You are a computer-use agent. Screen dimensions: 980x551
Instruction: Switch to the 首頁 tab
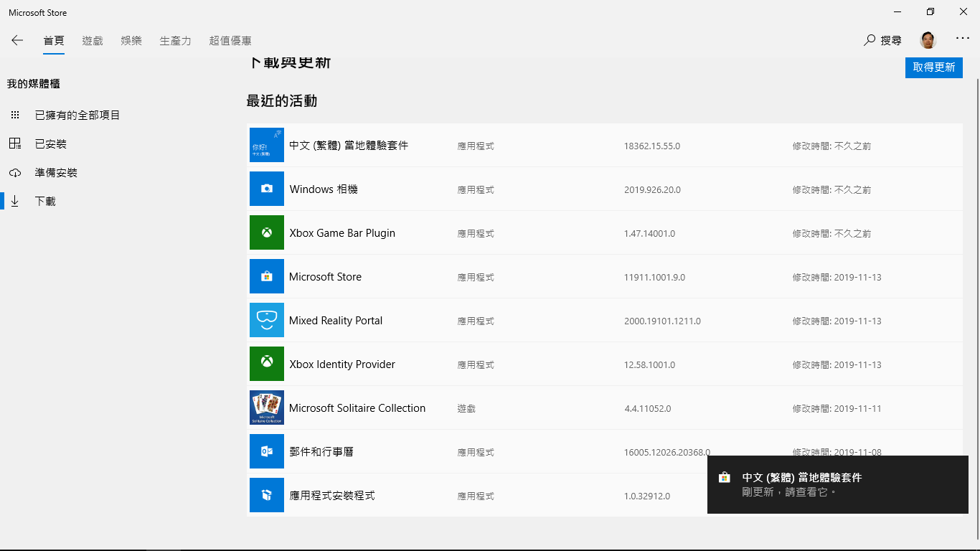coord(54,41)
